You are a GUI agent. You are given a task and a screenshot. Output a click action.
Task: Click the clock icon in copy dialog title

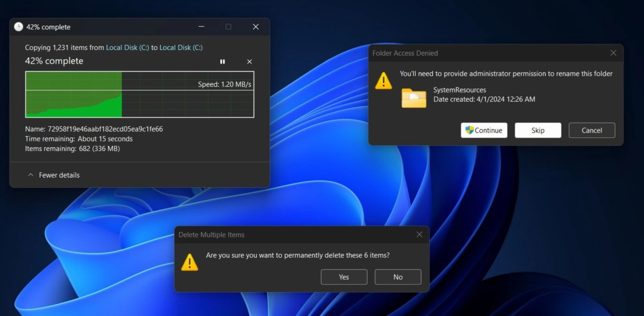(19, 27)
